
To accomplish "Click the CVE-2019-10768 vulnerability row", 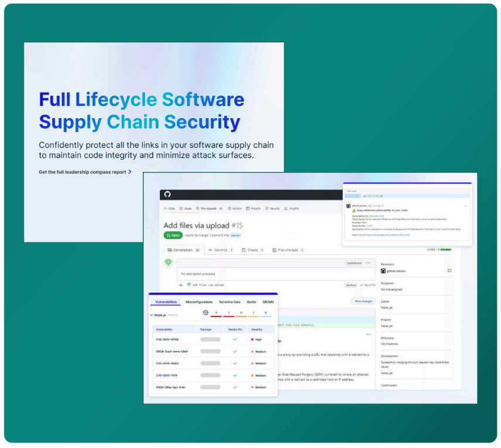I will (167, 339).
